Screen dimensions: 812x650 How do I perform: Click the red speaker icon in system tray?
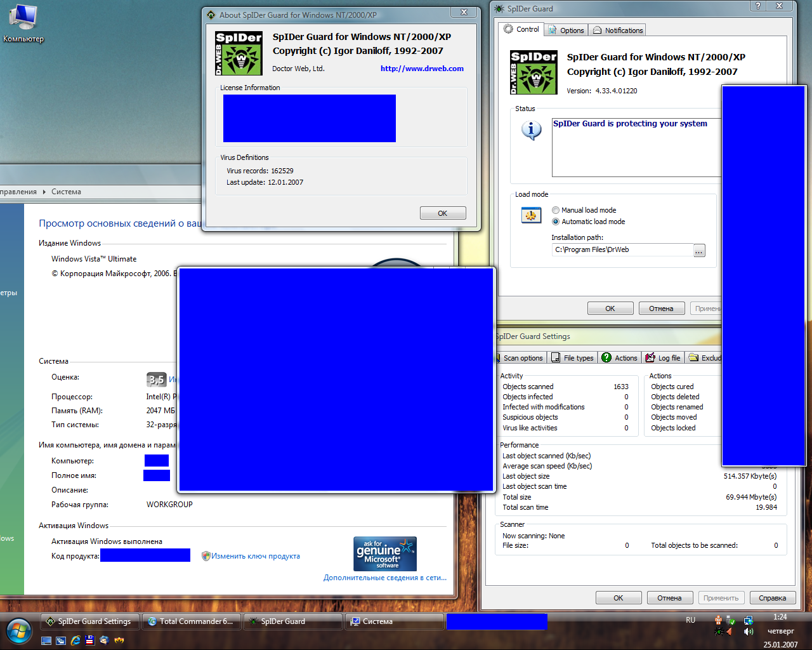click(730, 632)
